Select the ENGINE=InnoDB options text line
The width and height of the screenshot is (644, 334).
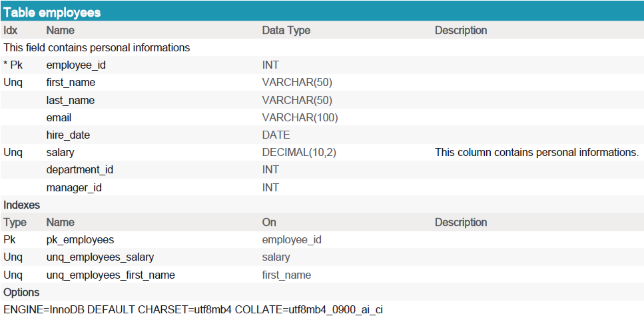193,310
